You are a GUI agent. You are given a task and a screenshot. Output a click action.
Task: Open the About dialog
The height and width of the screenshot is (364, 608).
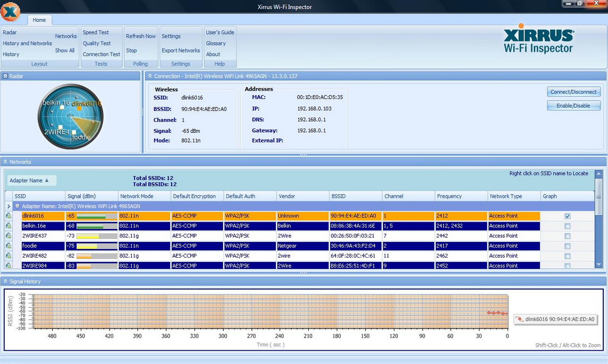tap(213, 54)
